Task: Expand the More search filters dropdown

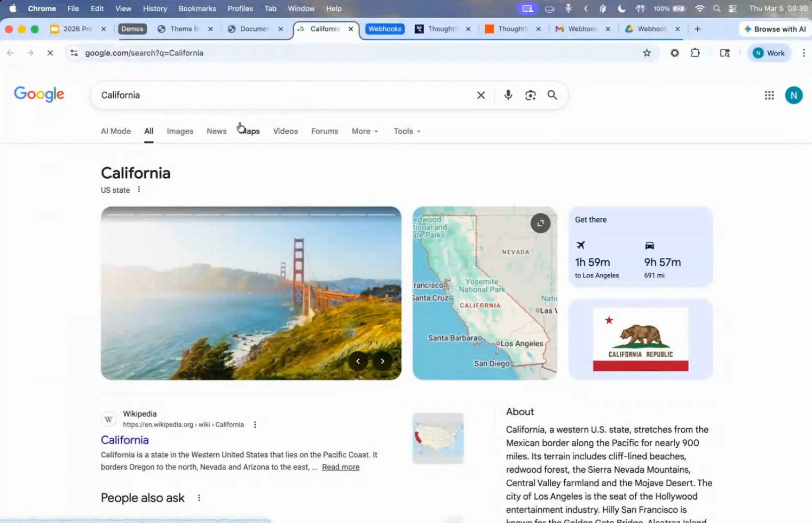Action: [x=365, y=131]
